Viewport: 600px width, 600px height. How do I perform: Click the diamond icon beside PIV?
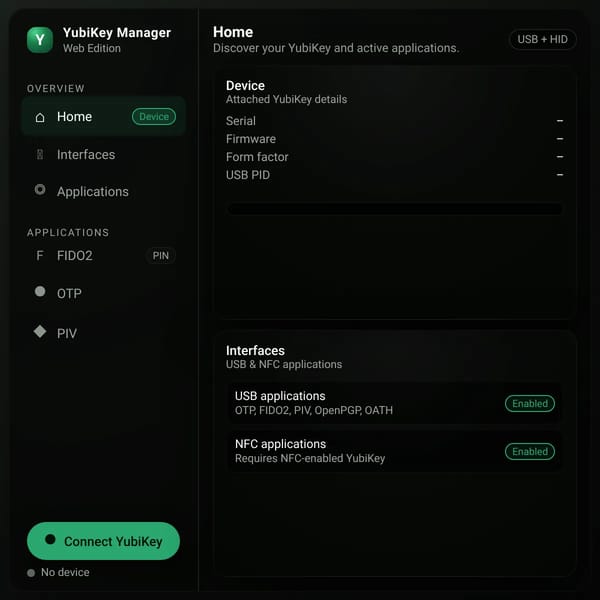click(x=40, y=331)
